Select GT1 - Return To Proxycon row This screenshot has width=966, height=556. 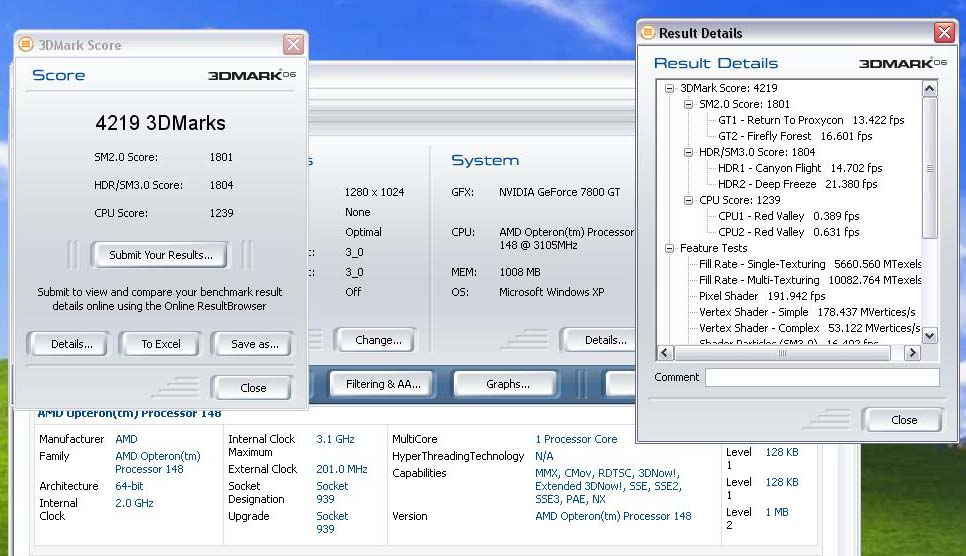pyautogui.click(x=811, y=120)
